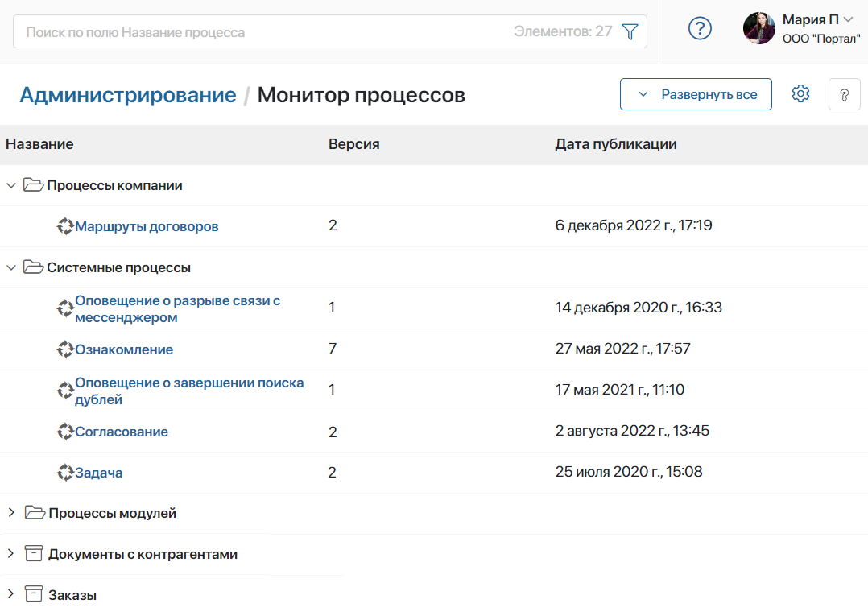Focus the process name search field
Image resolution: width=868 pixels, height=612 pixels.
tap(330, 31)
